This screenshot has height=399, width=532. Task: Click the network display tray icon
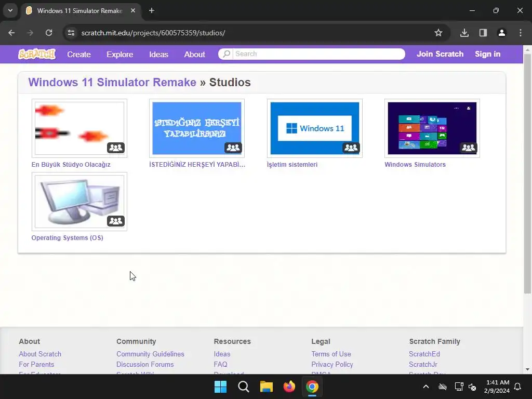click(459, 387)
